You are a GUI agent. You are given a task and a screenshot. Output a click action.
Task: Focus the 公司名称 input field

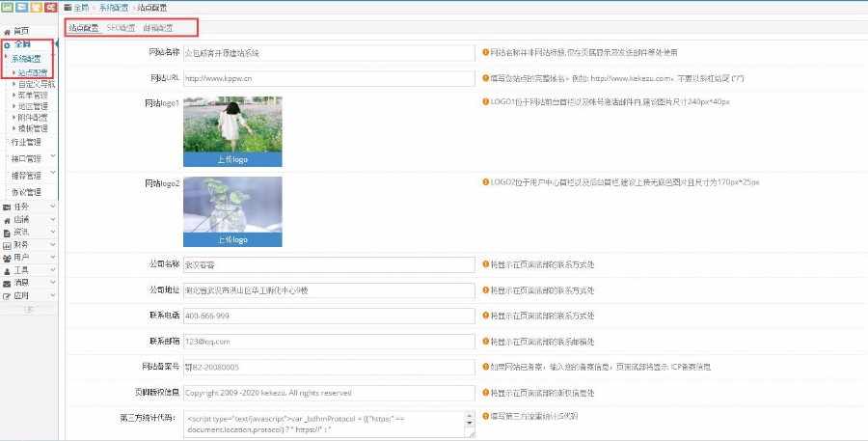(x=329, y=264)
